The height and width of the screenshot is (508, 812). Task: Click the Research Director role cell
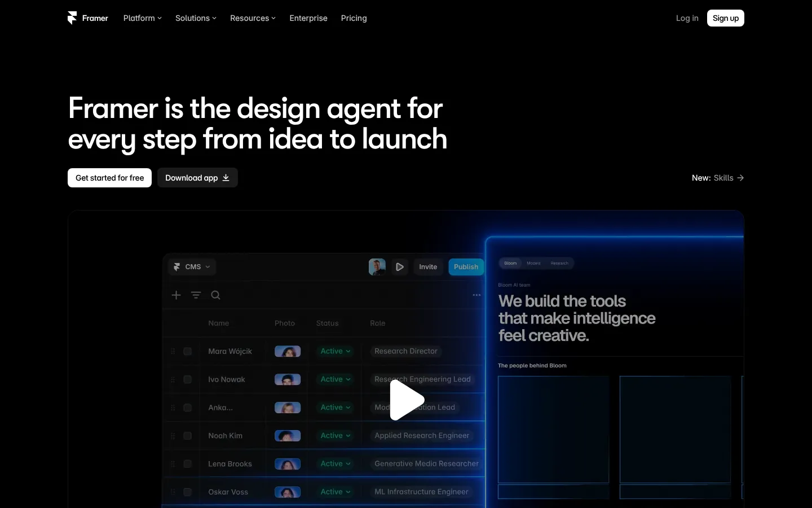pyautogui.click(x=406, y=351)
